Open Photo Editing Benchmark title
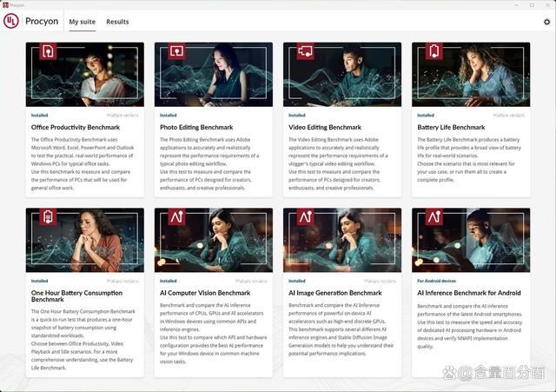556x392 pixels. (192, 128)
